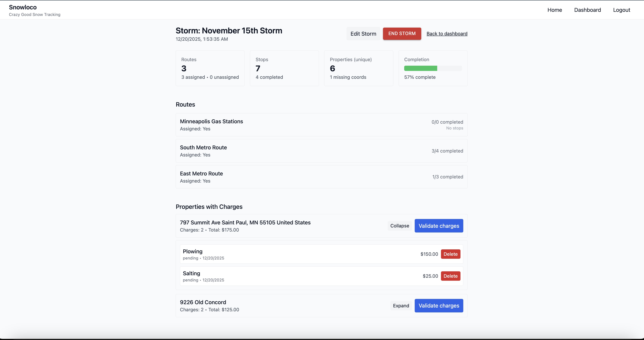The height and width of the screenshot is (340, 644).
Task: Expand the 9226 Old Concord property charges
Action: click(x=401, y=305)
